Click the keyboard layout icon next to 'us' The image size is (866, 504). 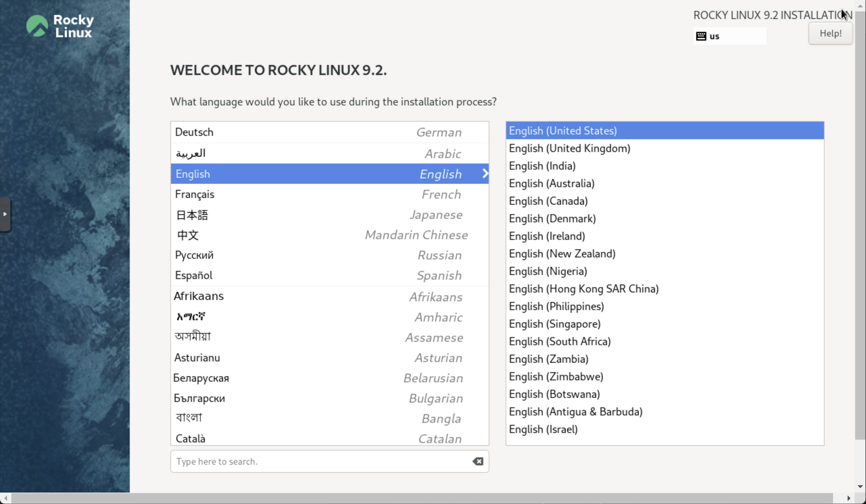pos(701,36)
